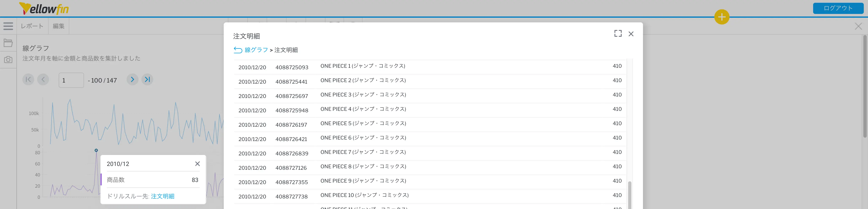Close the 注文明細 drill-through dialog
Image resolution: width=868 pixels, height=209 pixels.
click(x=631, y=34)
